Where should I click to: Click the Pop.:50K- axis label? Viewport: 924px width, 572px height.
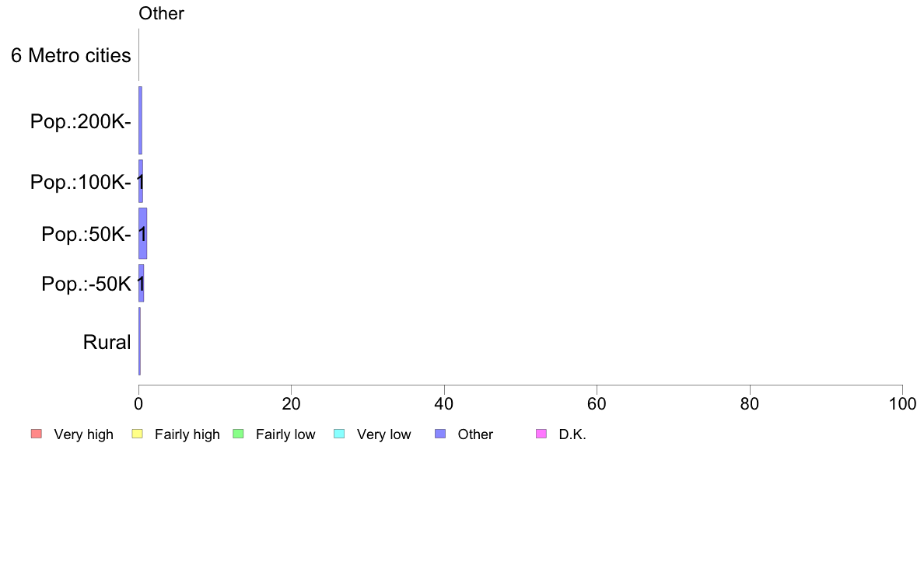coord(86,235)
